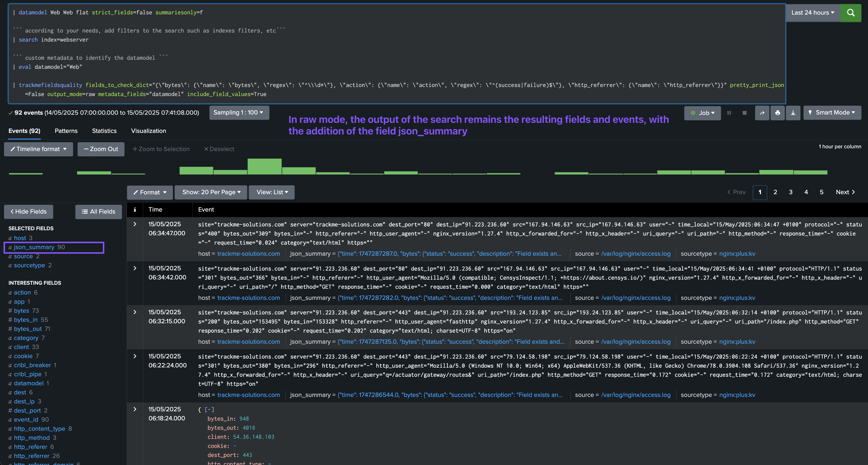Open the Job dropdown menu
This screenshot has height=465, width=868.
click(702, 113)
